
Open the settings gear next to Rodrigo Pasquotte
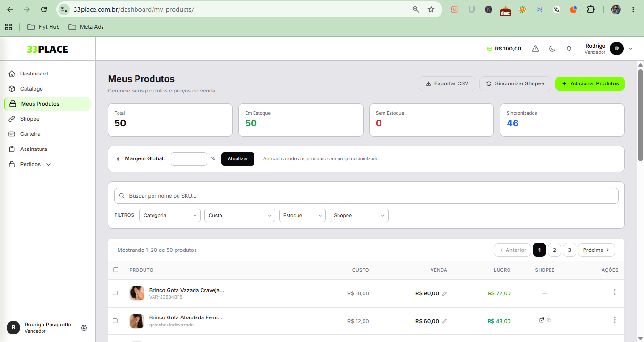click(x=84, y=328)
